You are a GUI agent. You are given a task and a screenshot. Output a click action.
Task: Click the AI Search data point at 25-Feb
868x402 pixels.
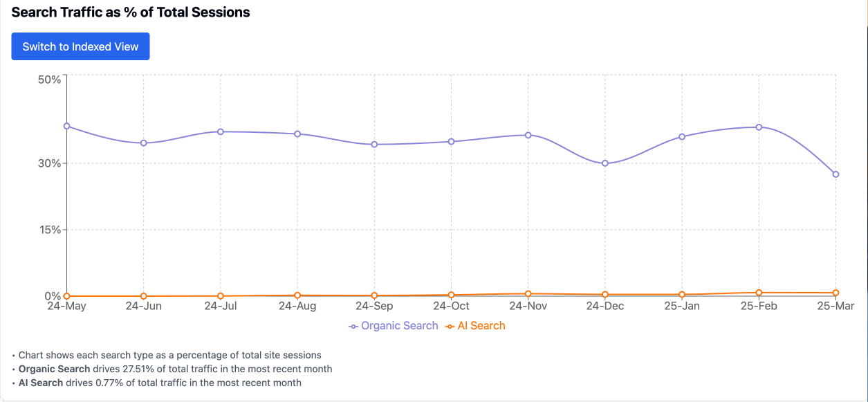758,293
